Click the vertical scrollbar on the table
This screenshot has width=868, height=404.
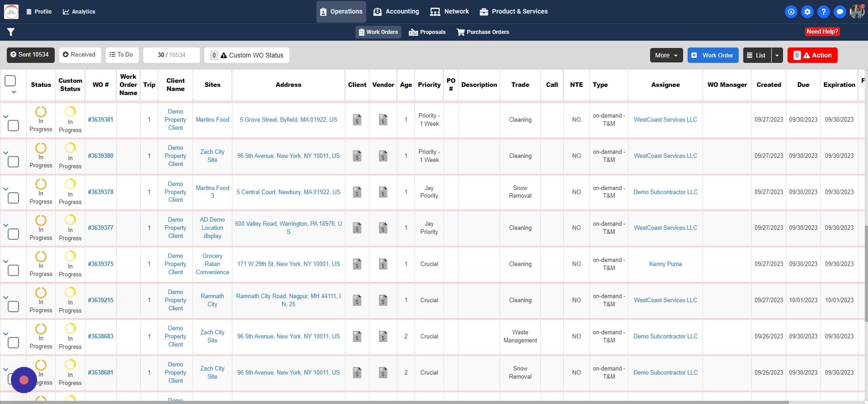[866, 273]
